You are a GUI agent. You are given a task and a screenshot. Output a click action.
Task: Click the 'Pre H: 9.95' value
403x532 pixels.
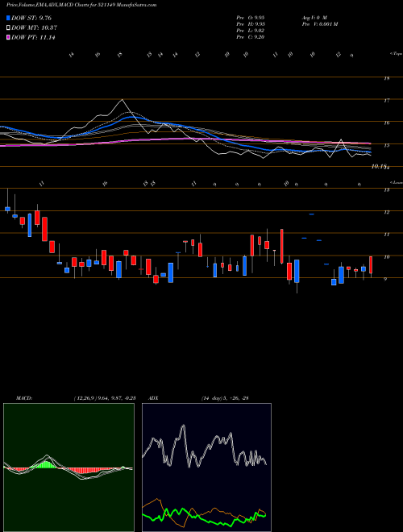pos(251,24)
